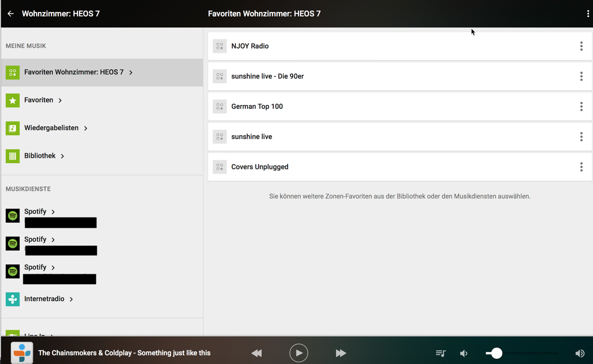Open the top-right overflow menu
This screenshot has height=364, width=593.
(x=588, y=14)
